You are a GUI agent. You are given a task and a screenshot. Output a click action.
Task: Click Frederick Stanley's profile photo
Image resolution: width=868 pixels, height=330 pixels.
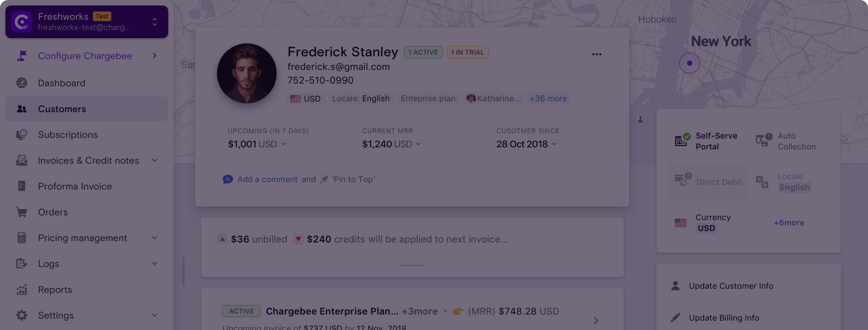tap(247, 73)
